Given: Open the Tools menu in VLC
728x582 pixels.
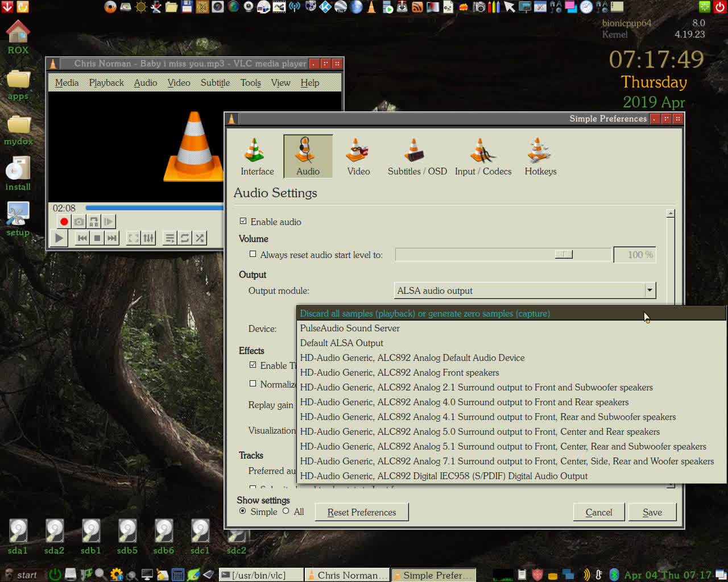Looking at the screenshot, I should click(250, 82).
